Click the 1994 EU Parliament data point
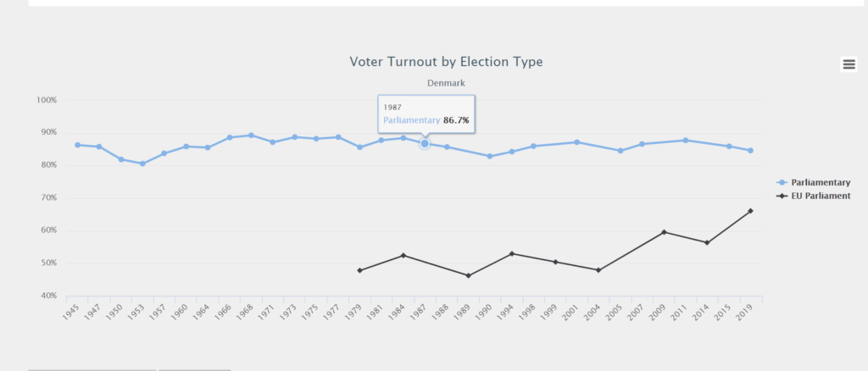Image resolution: width=868 pixels, height=371 pixels. click(x=511, y=253)
